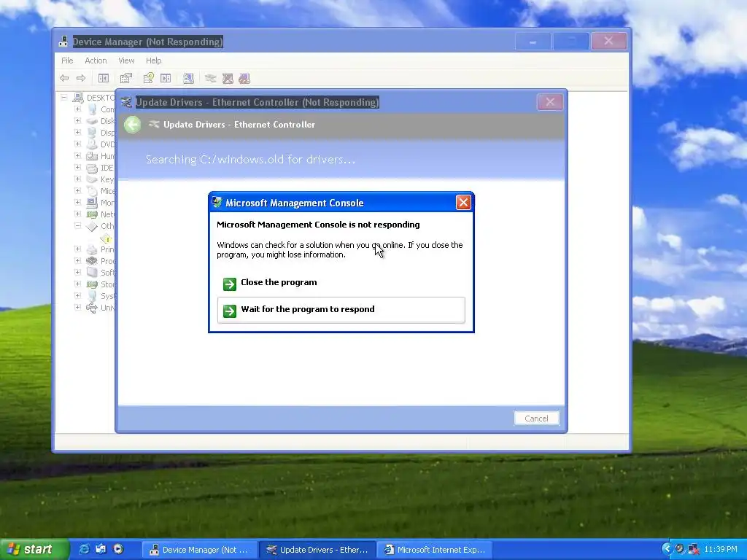747x560 pixels.
Task: Toggle the action pane toolbar icon
Action: click(x=166, y=78)
